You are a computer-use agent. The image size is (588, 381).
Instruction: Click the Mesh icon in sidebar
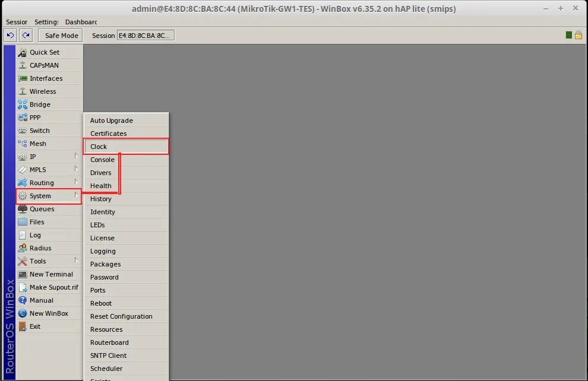(23, 144)
